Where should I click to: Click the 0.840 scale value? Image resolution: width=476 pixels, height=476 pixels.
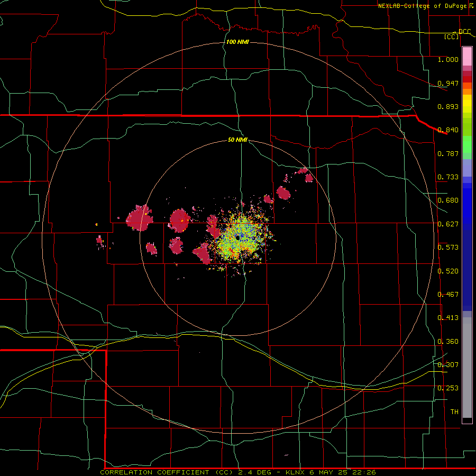click(x=448, y=130)
